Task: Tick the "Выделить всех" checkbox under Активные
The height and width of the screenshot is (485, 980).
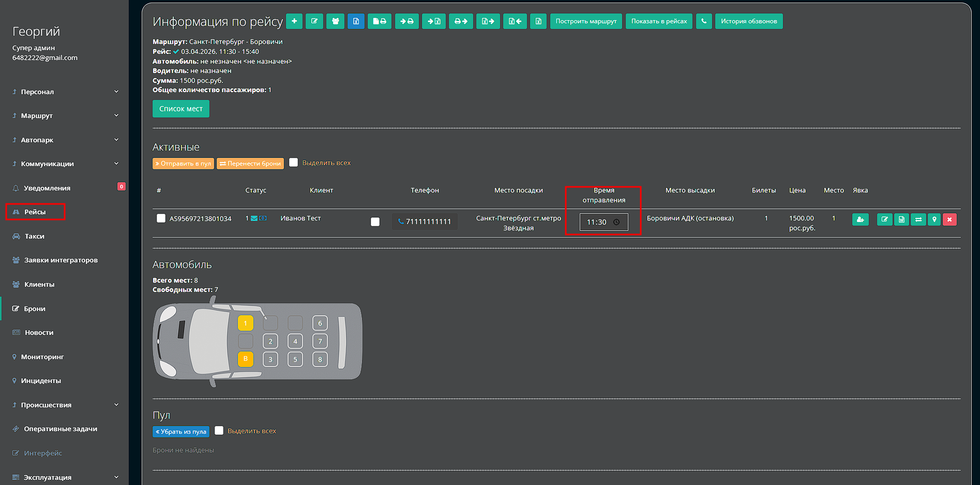Action: click(x=294, y=163)
